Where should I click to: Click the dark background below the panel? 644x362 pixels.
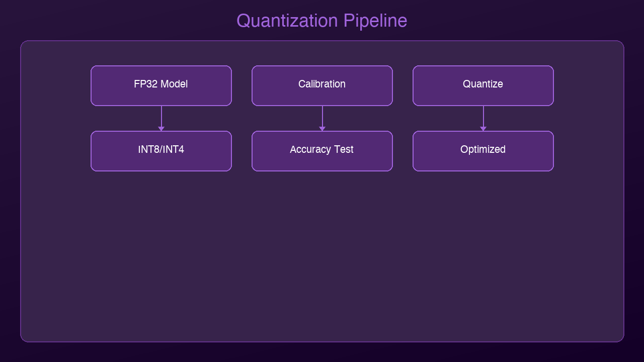click(322, 352)
